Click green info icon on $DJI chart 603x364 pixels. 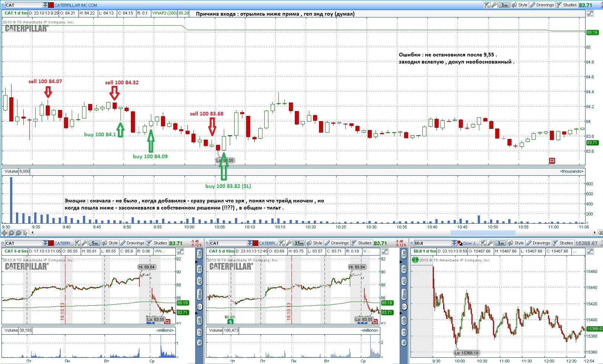pyautogui.click(x=415, y=260)
